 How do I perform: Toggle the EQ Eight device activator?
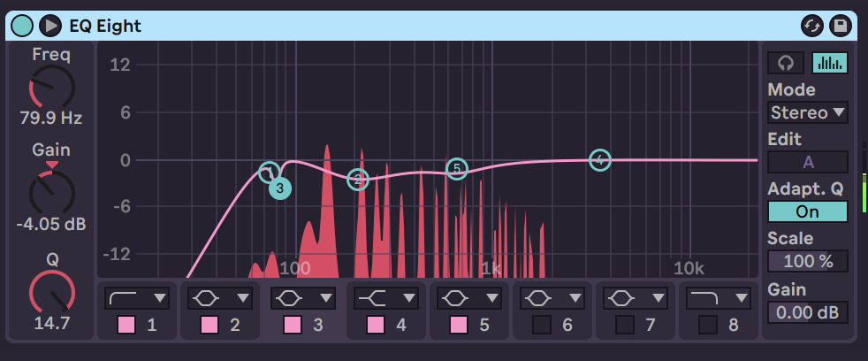point(22,26)
